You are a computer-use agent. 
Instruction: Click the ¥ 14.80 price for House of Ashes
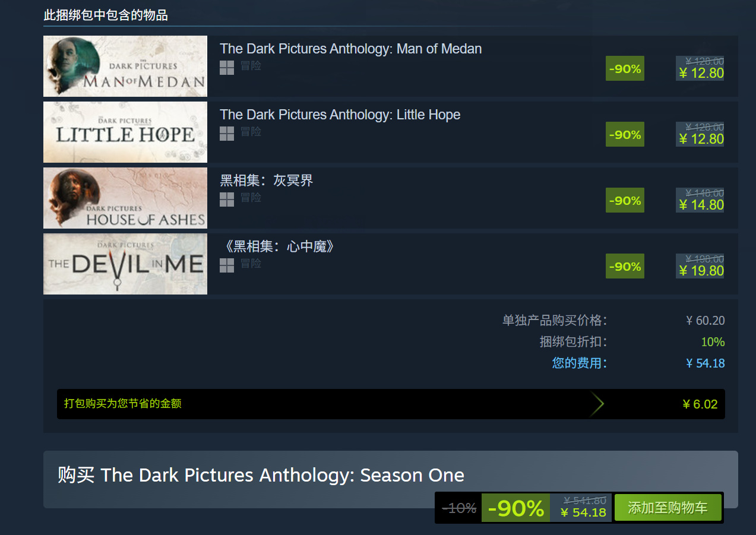coord(701,205)
